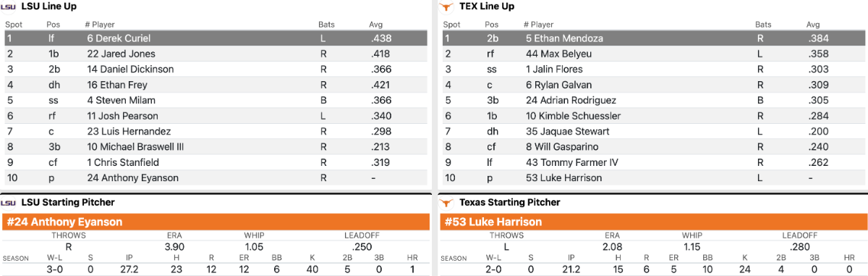Click the WHIP value 1.15 for Harrison
868x276 pixels.
tap(692, 246)
